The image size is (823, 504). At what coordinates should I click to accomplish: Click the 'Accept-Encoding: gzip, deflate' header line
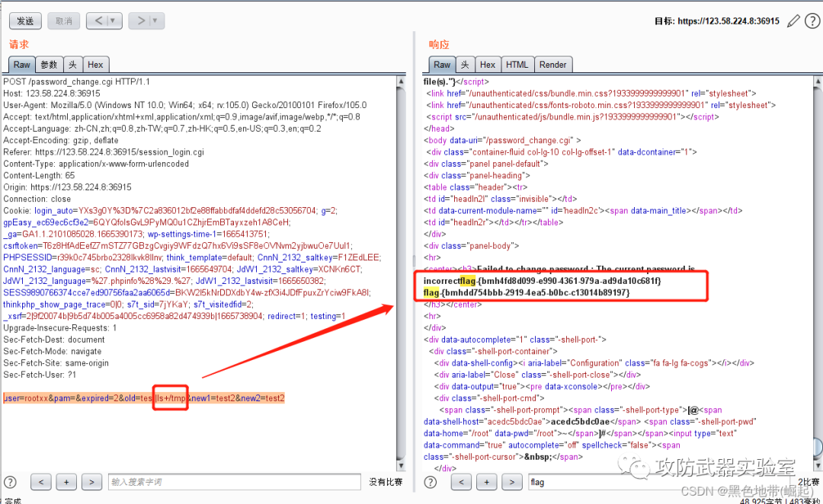coord(61,140)
